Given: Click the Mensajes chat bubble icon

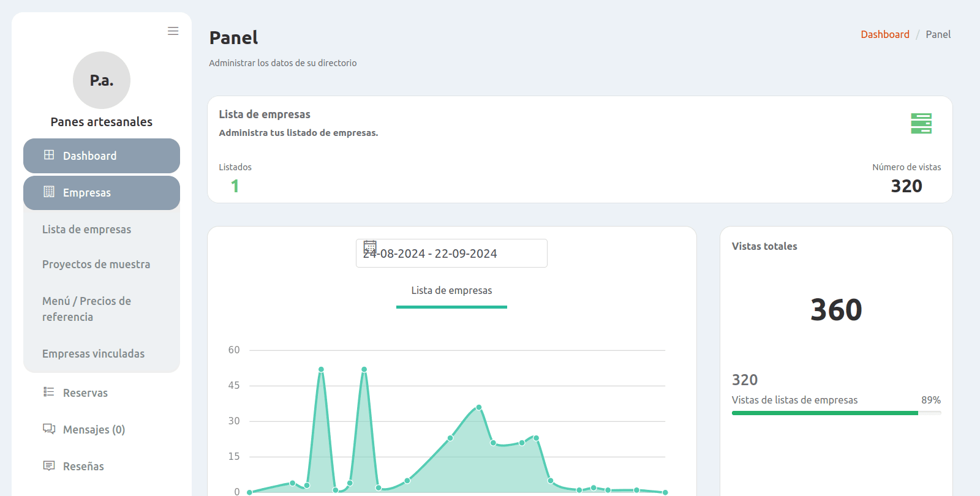Looking at the screenshot, I should pos(49,429).
